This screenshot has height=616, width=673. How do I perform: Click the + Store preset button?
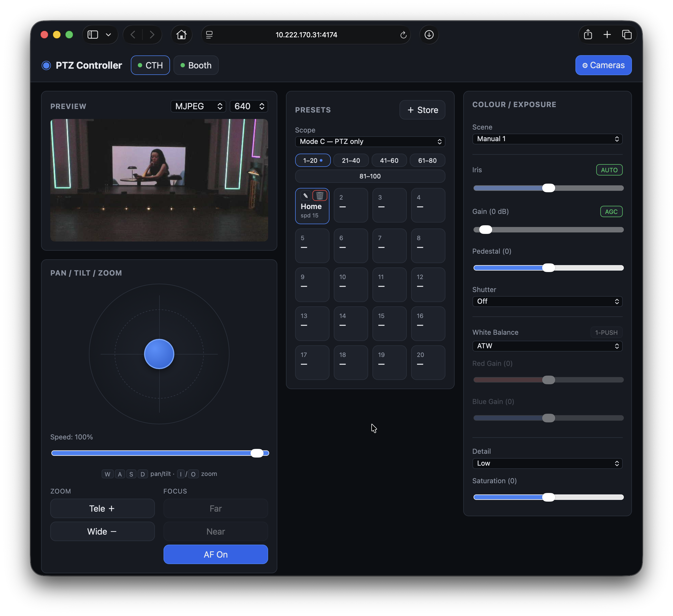(x=422, y=110)
